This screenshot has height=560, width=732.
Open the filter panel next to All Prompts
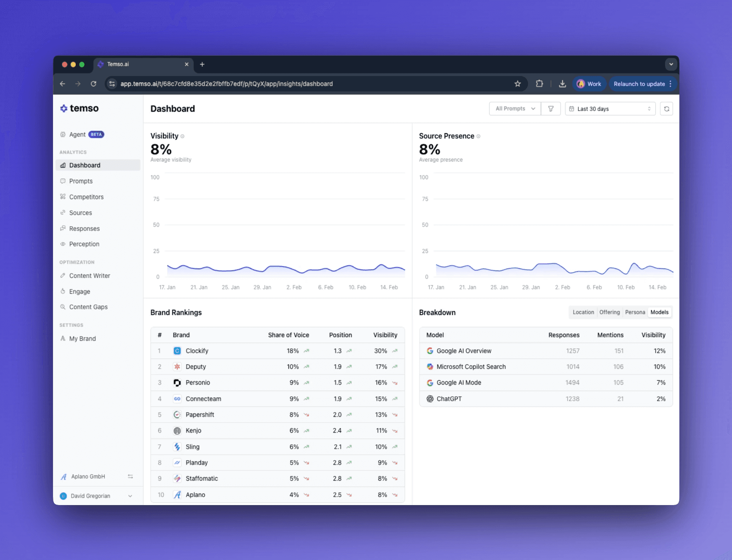(x=551, y=108)
